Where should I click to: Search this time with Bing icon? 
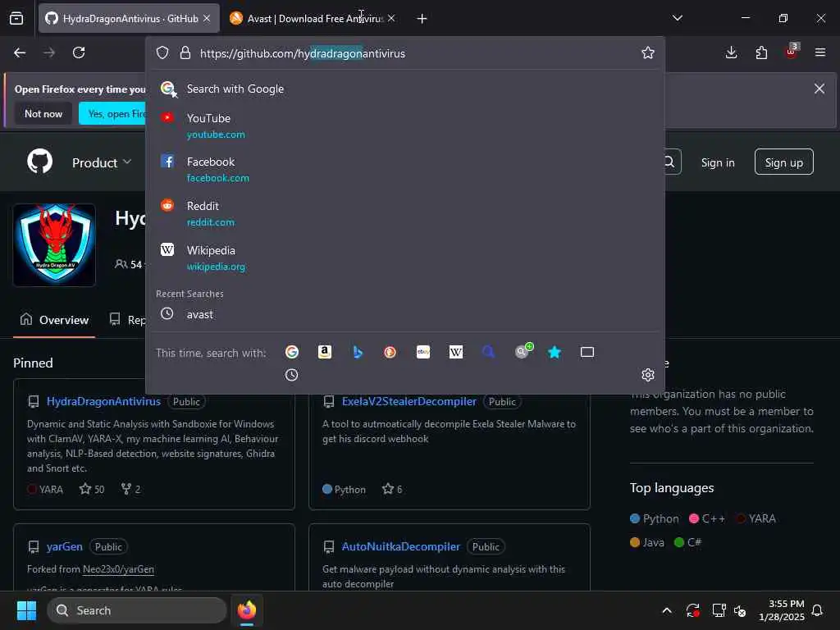(358, 352)
